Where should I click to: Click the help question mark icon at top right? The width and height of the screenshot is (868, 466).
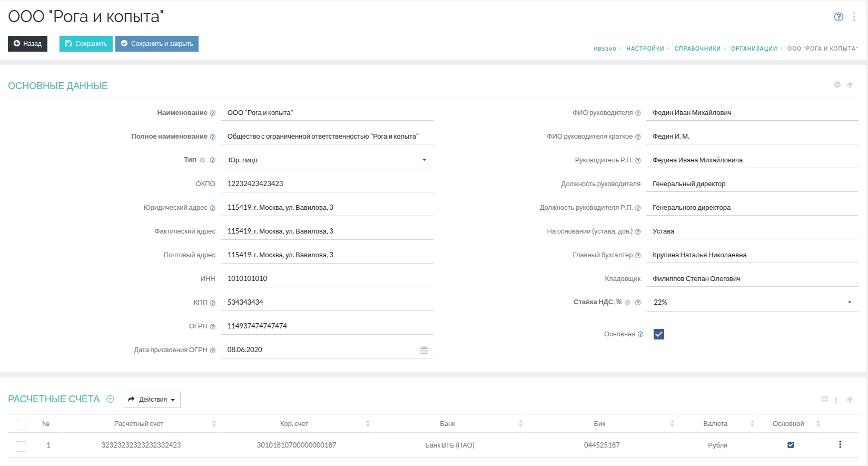839,17
